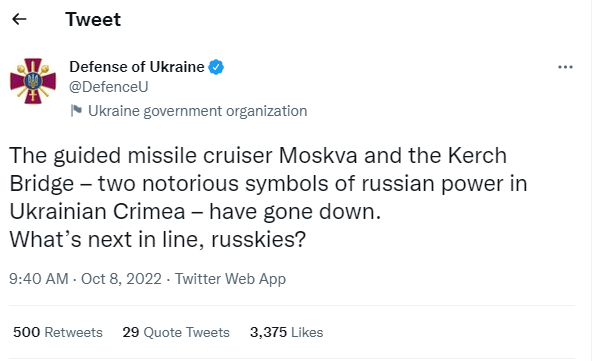Click the Likes label

point(307,333)
